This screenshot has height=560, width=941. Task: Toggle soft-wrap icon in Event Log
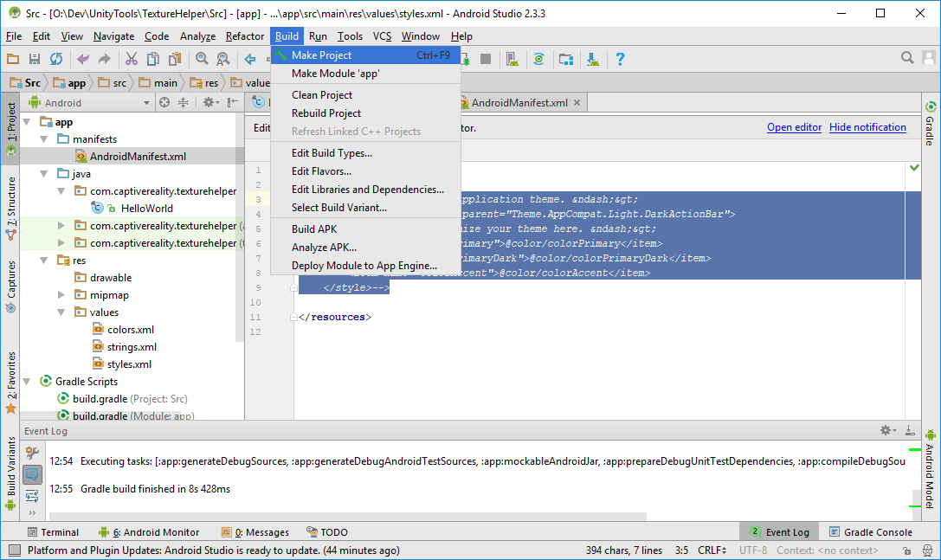click(32, 496)
